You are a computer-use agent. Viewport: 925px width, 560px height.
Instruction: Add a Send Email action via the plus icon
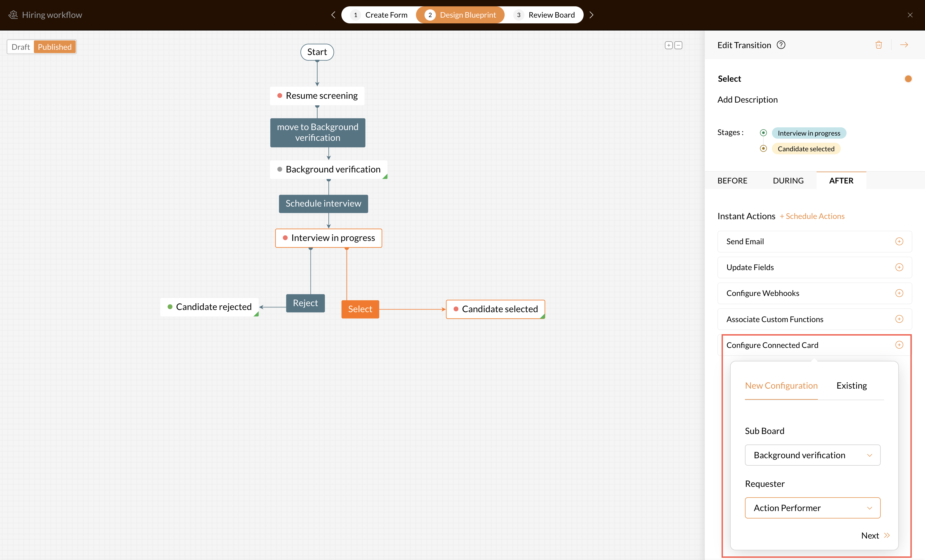click(899, 241)
